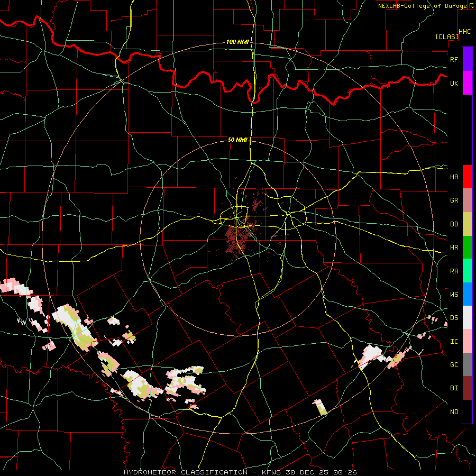Click the ND black legend swatch
Screen dimensions: 476x476
[467, 411]
